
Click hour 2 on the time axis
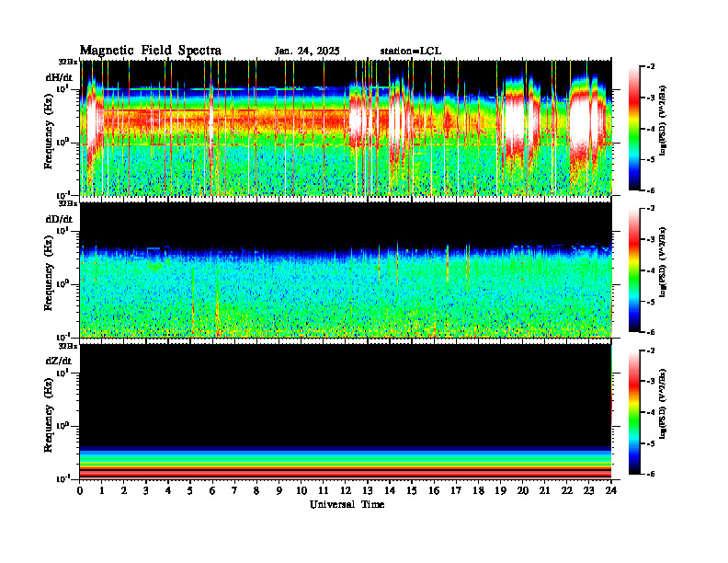pos(124,490)
